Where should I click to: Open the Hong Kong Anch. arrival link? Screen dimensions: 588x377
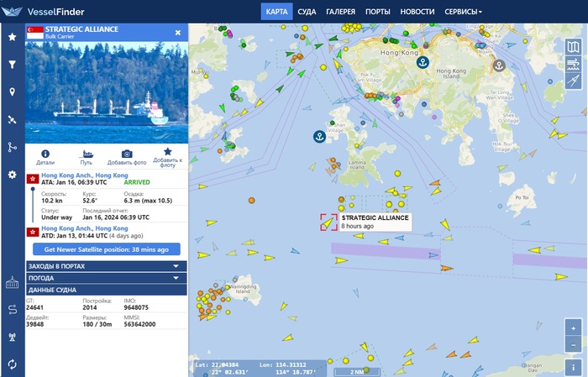(85, 175)
